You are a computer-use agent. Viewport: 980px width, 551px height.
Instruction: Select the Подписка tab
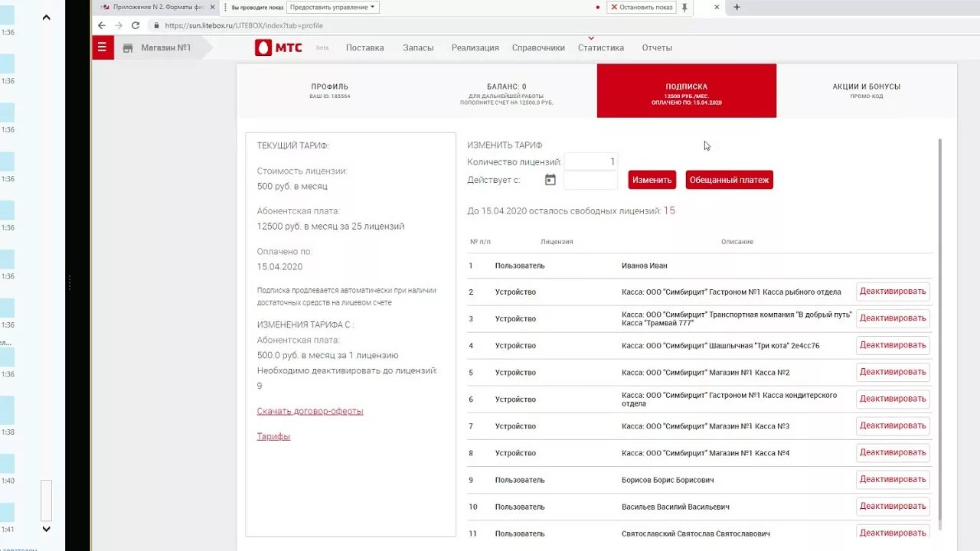(687, 90)
